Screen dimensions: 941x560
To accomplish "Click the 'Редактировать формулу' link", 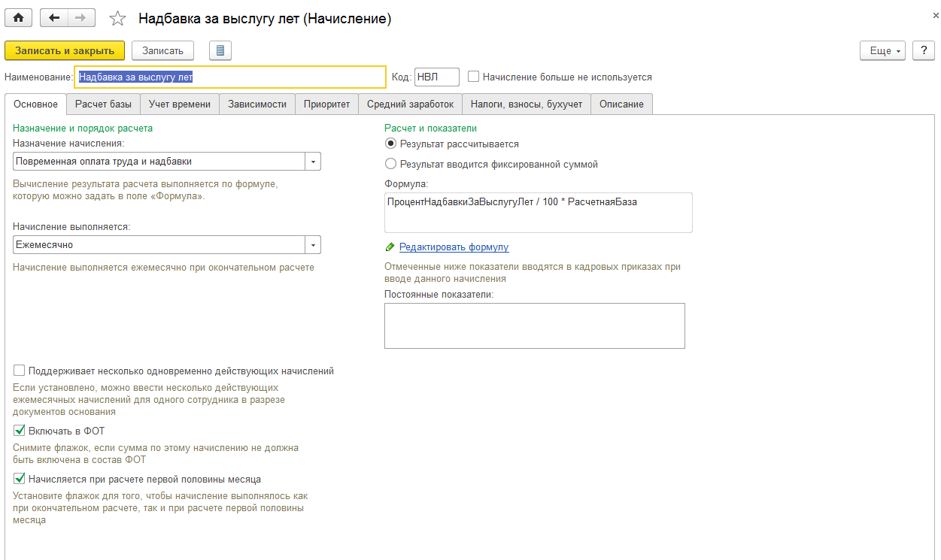I will coord(454,247).
